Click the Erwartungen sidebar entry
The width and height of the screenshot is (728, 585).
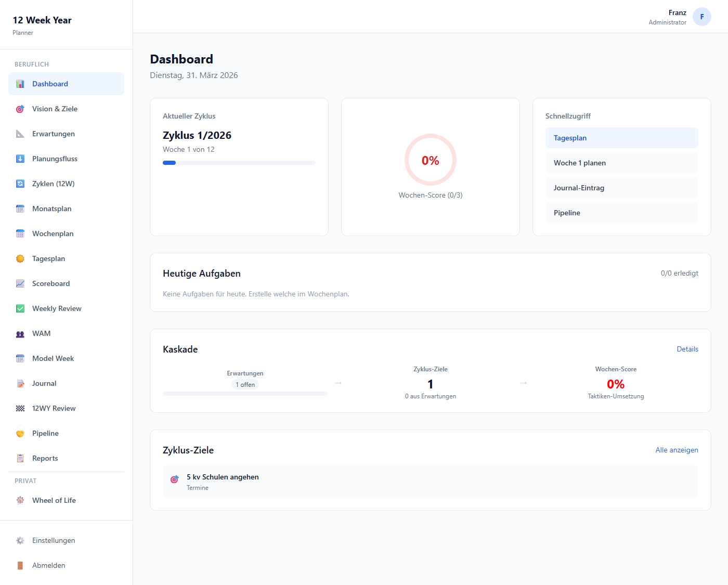[x=53, y=134]
